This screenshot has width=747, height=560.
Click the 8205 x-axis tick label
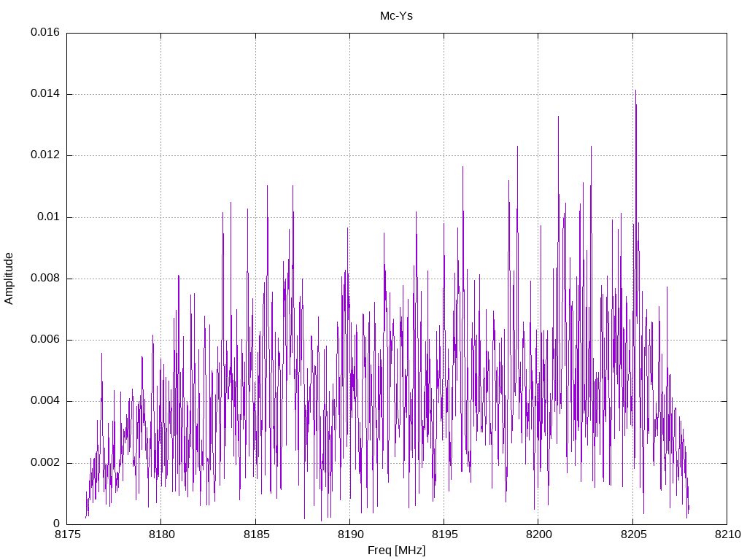coord(634,534)
